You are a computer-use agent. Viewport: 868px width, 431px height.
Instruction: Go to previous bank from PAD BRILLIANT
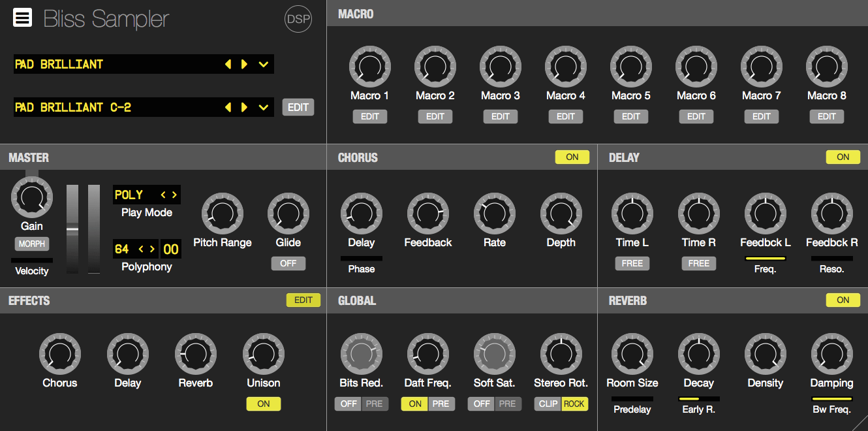228,64
